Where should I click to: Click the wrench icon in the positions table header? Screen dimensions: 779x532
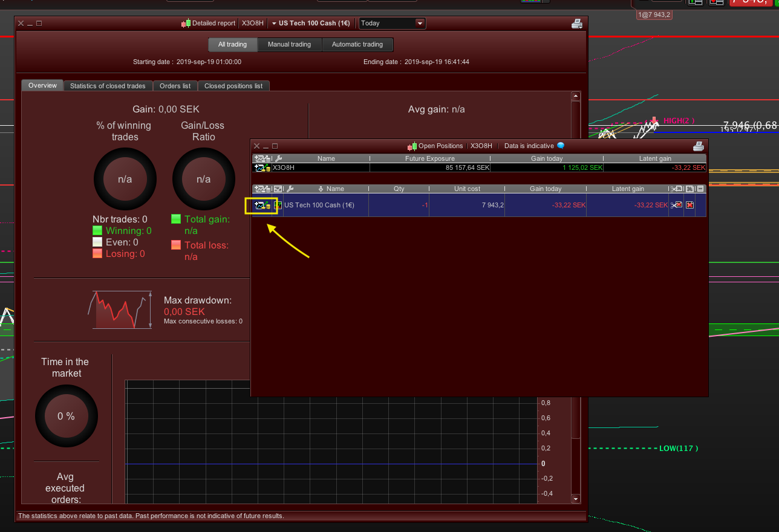click(x=289, y=189)
